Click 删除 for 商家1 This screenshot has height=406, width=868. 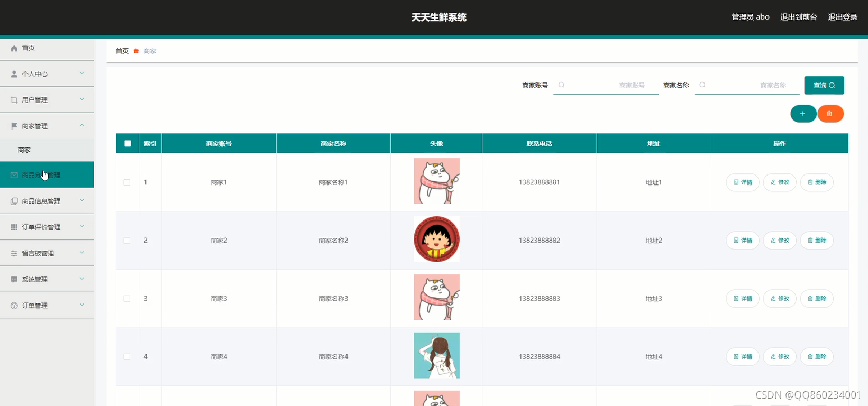[x=817, y=182]
